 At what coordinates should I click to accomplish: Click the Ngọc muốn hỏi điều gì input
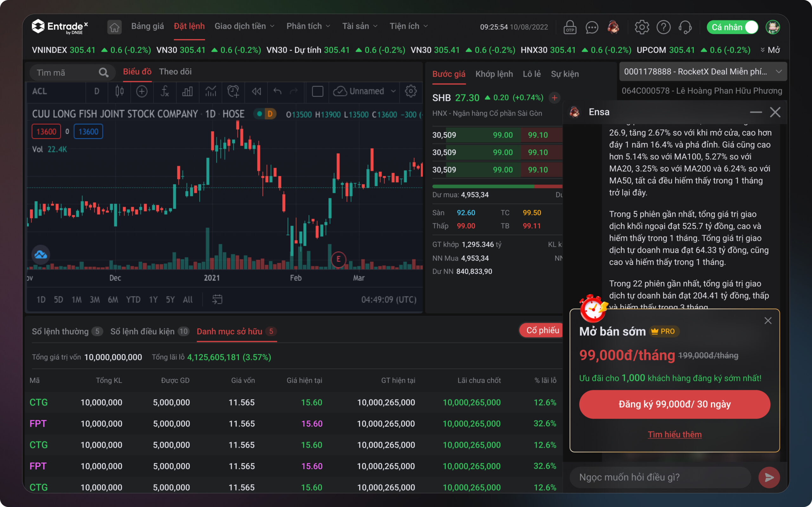659,477
